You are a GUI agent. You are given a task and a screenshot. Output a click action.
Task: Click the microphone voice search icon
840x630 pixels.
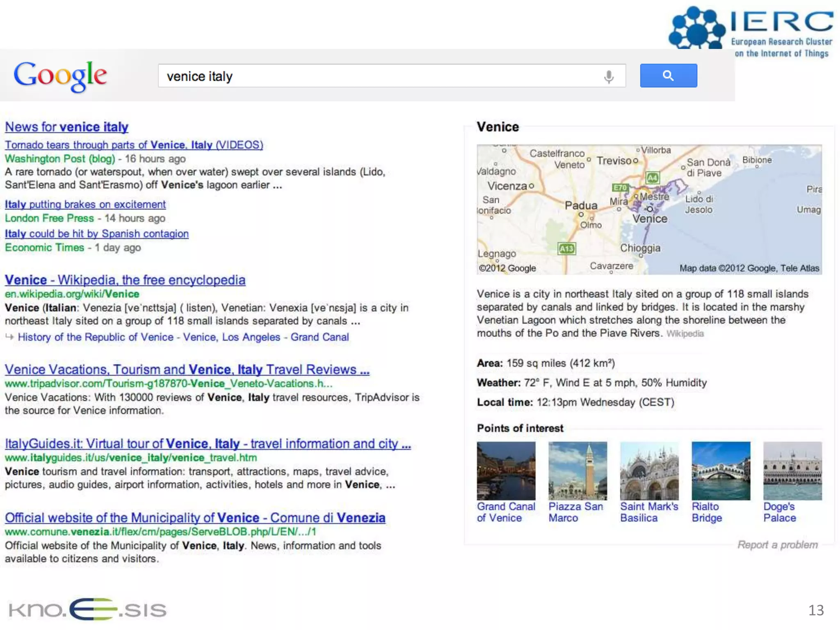[609, 76]
